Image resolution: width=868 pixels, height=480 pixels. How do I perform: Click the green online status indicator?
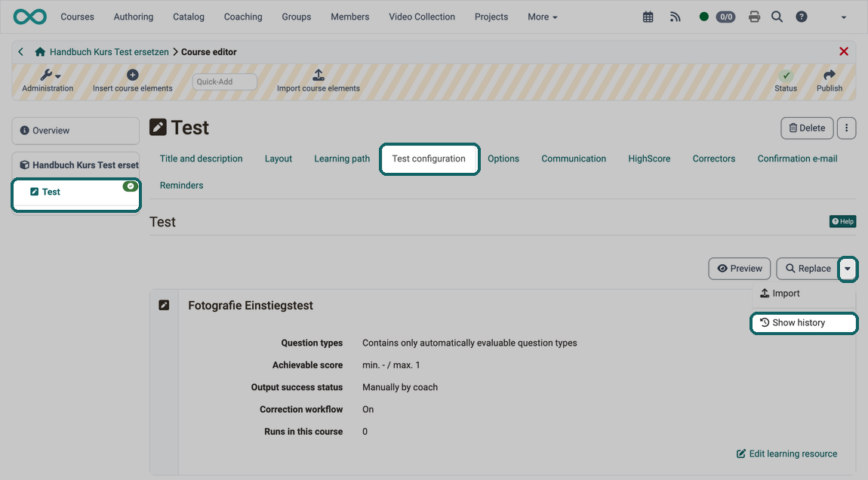(x=703, y=17)
